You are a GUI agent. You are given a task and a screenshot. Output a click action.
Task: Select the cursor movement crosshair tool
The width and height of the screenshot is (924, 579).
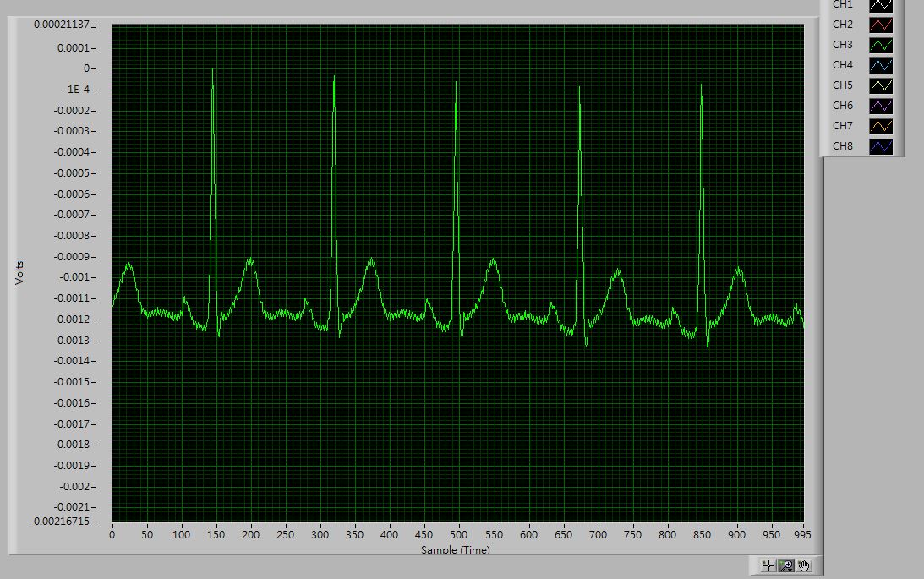pyautogui.click(x=768, y=565)
